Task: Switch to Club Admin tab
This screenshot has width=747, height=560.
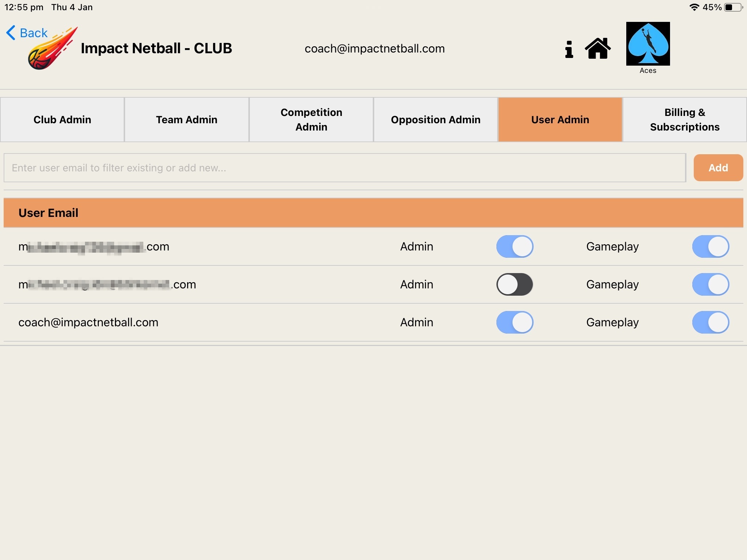Action: pos(62,120)
